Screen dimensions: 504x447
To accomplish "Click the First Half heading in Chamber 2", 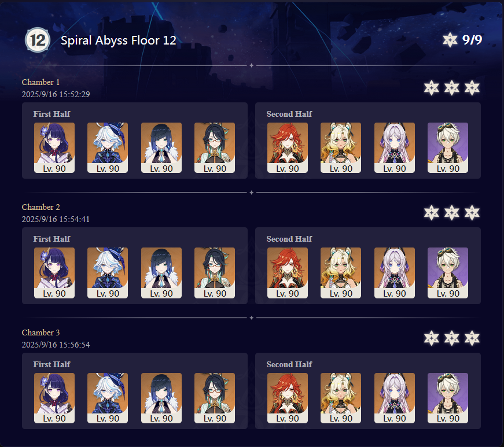I will pyautogui.click(x=51, y=239).
